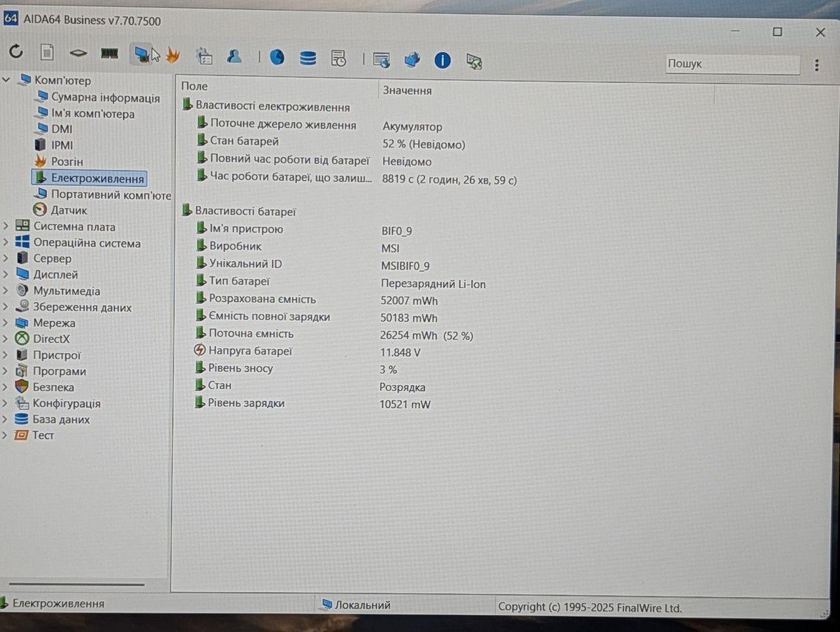840x632 pixels.
Task: Expand the Мультимедіа tree node
Action: tap(6, 290)
